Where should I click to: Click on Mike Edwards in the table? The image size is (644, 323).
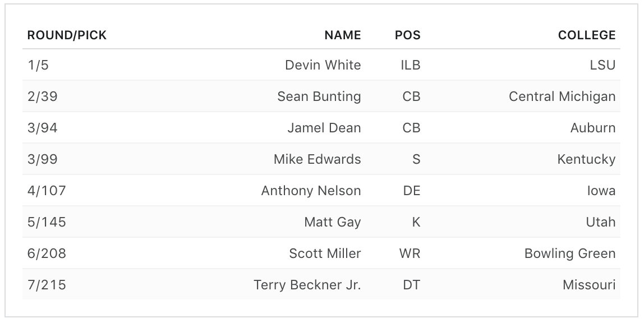(317, 159)
